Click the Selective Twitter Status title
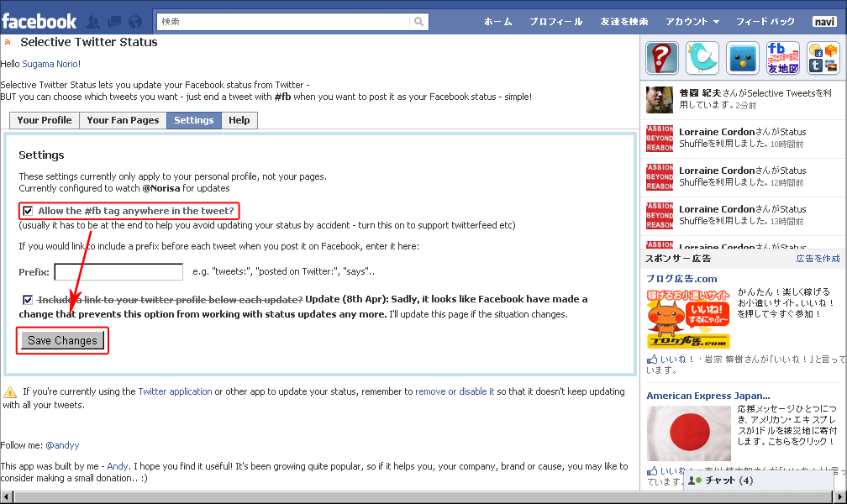Viewport: 847px width, 504px height. click(x=89, y=42)
